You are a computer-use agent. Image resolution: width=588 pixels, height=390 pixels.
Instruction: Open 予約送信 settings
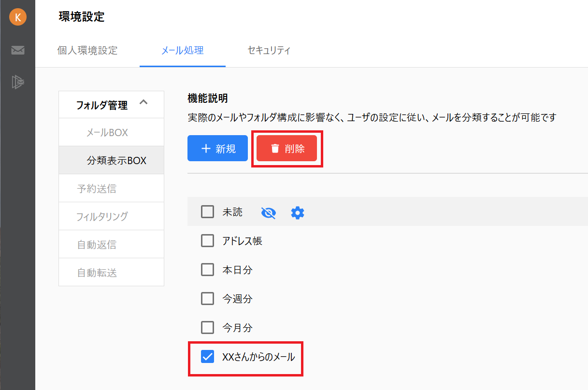(x=111, y=188)
